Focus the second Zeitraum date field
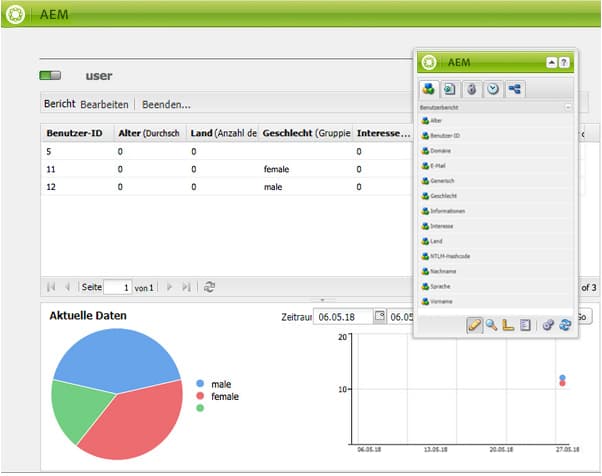The image size is (602, 476). tap(400, 317)
